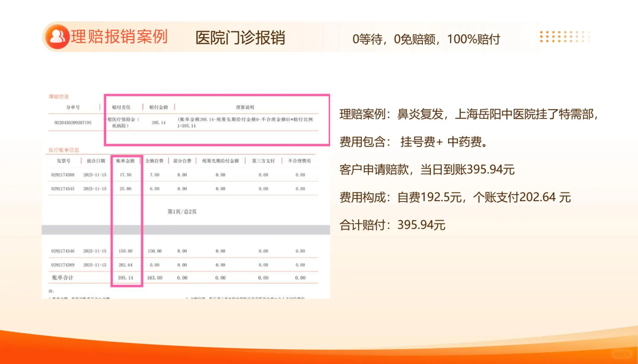Click the 医院门诊报销 heading
This screenshot has width=638, height=364.
coord(240,38)
